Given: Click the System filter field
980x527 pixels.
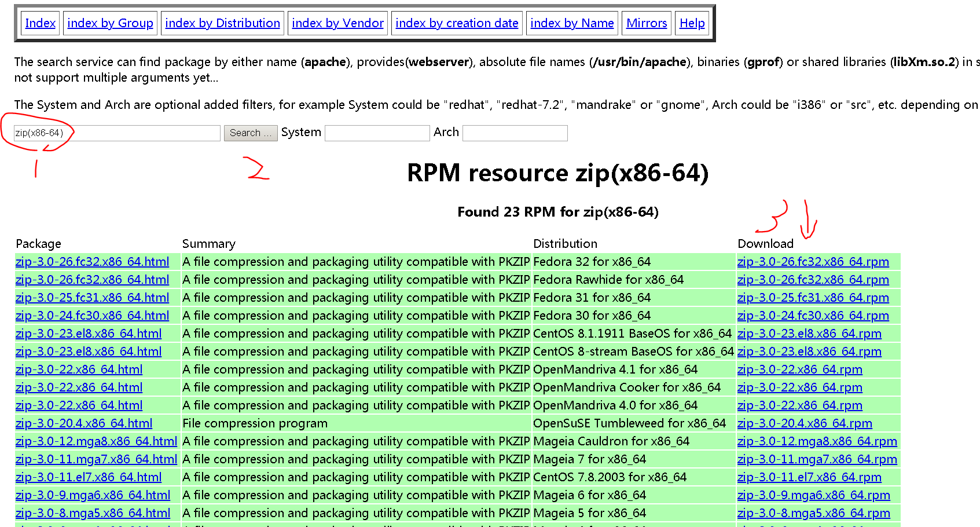Looking at the screenshot, I should (377, 133).
